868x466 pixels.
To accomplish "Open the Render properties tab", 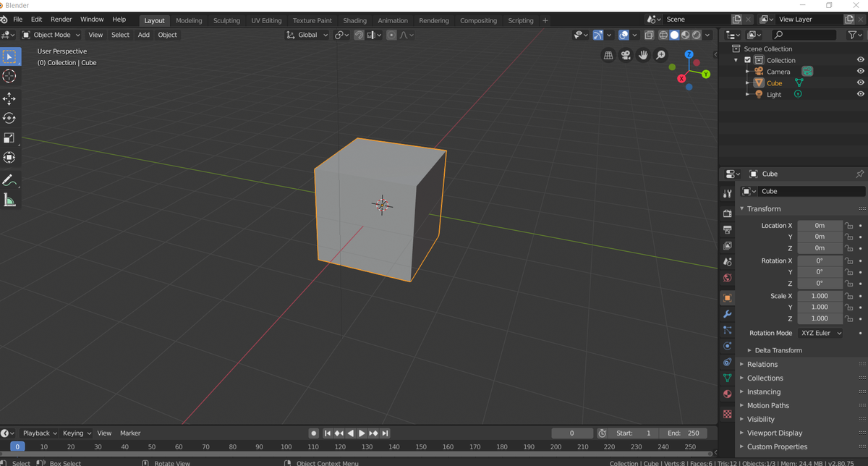I will pos(728,213).
